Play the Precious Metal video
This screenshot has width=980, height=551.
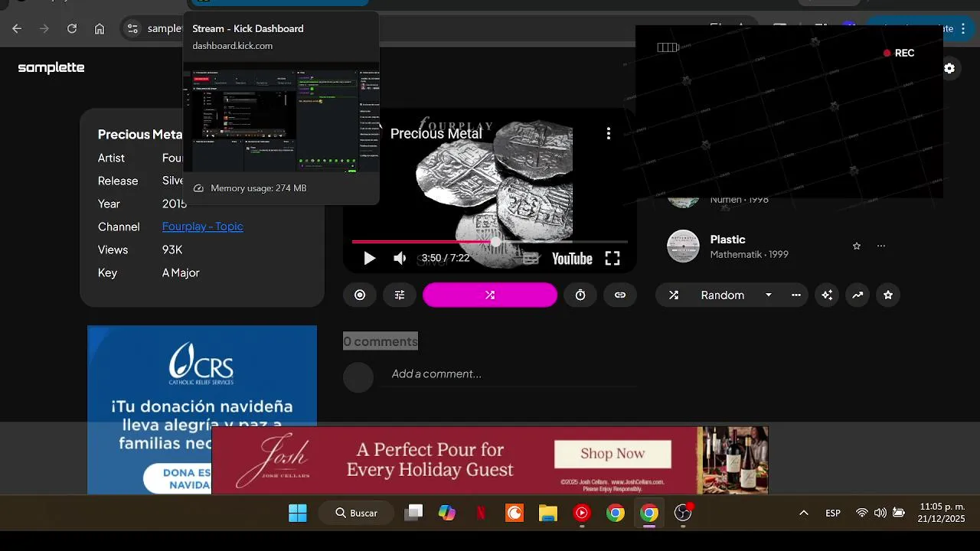(x=369, y=259)
